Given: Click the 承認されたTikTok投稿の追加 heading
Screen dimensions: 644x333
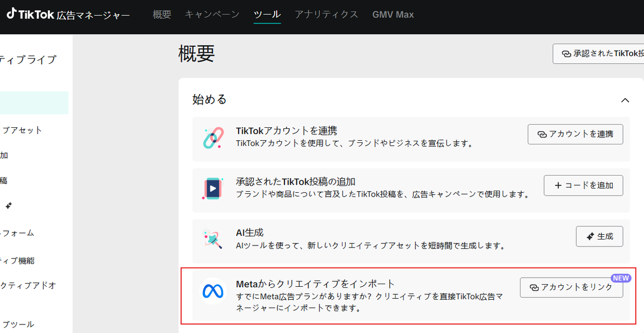Looking at the screenshot, I should [x=296, y=182].
